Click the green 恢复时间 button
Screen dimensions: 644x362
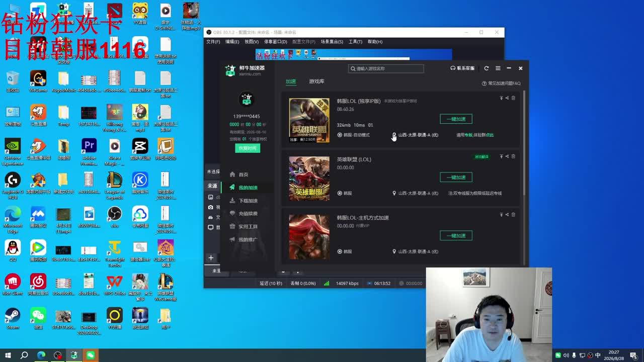point(248,148)
